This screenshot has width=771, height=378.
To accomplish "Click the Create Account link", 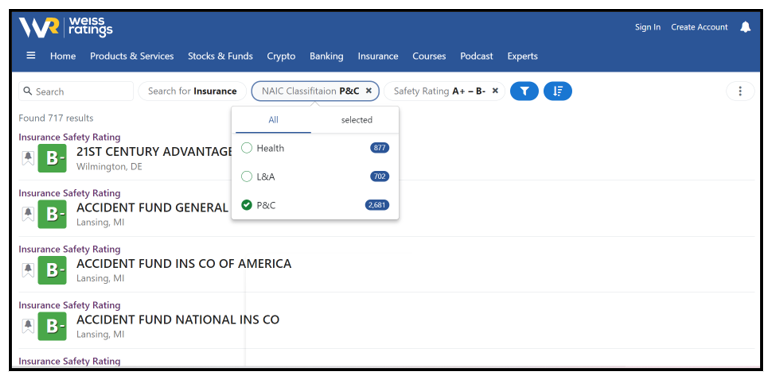I will pos(699,27).
